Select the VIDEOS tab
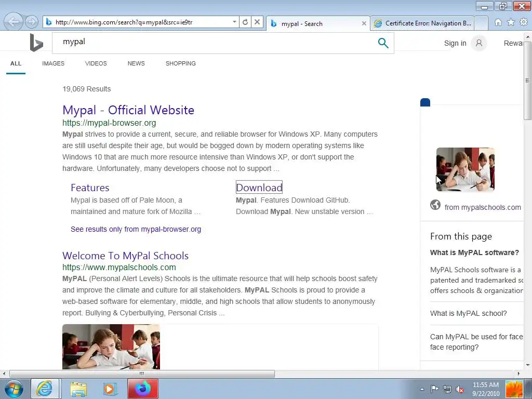Screen dimensions: 532x399 click(96, 63)
